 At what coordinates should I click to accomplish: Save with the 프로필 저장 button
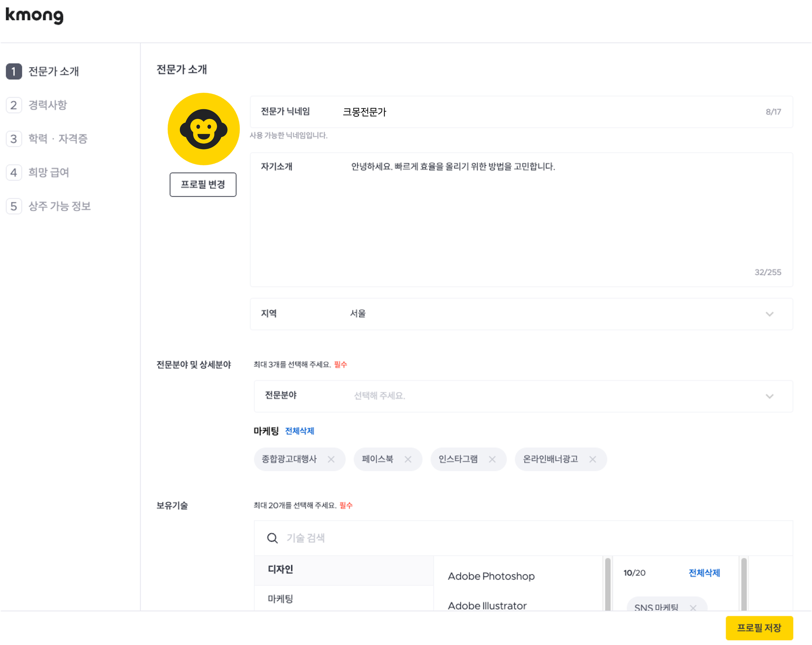click(759, 628)
